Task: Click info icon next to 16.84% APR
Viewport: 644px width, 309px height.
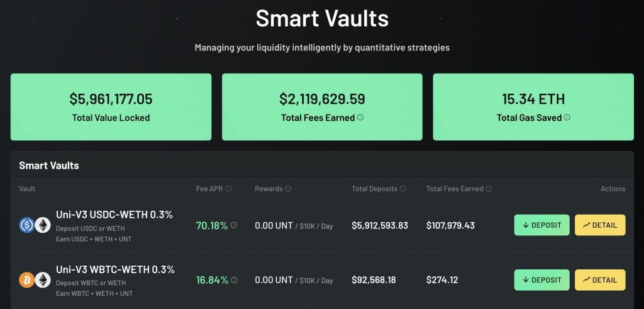Action: point(234,280)
